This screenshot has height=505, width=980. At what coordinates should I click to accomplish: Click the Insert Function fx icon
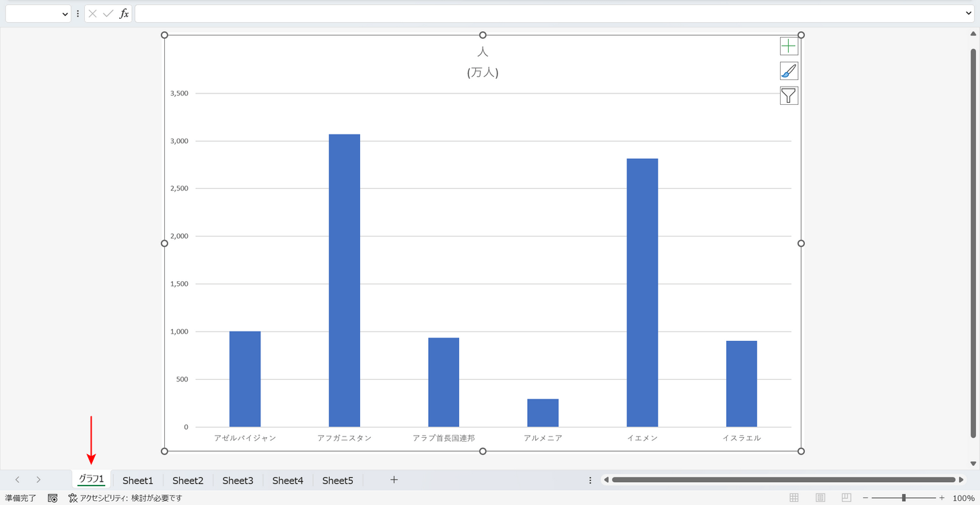click(124, 13)
